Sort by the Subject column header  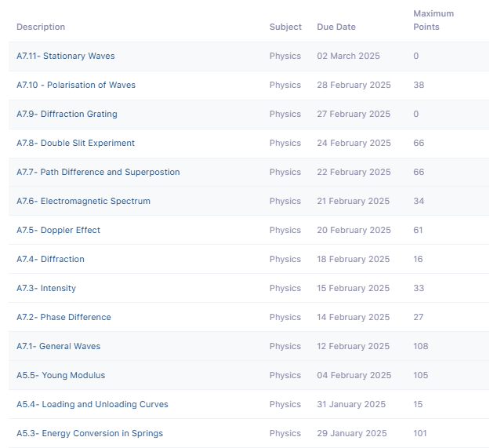click(x=285, y=27)
